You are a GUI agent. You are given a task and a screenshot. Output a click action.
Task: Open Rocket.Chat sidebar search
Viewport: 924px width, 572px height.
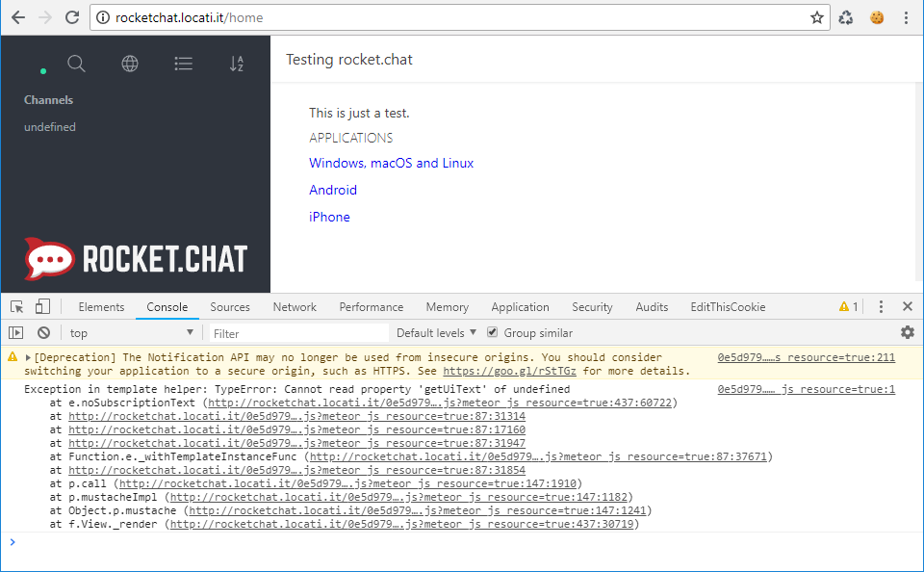point(76,64)
